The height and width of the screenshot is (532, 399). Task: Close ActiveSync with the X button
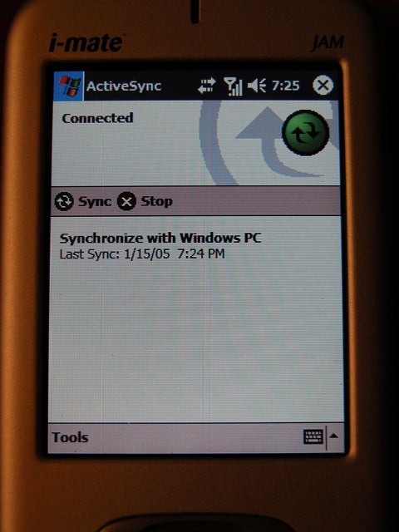tap(323, 85)
